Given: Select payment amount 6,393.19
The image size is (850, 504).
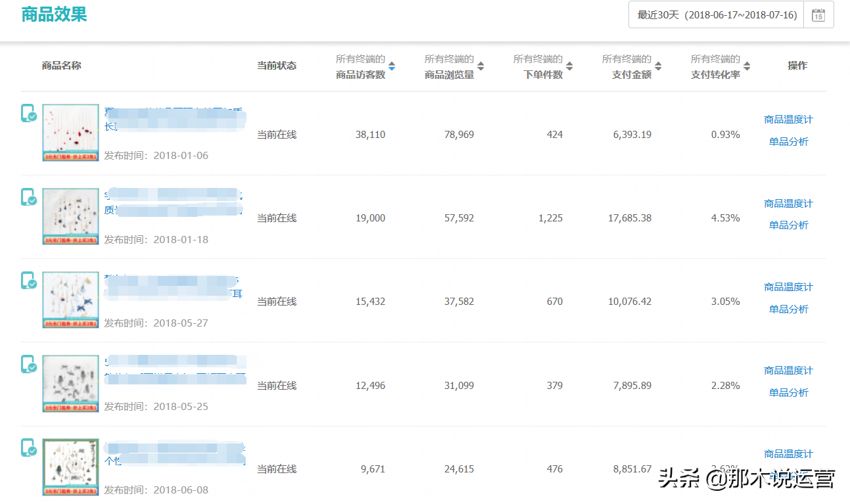Looking at the screenshot, I should 632,135.
